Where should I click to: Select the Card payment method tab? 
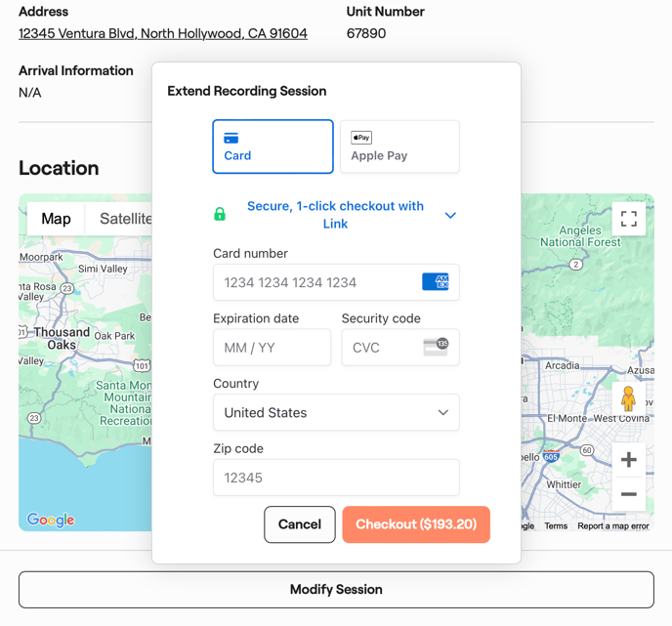click(273, 146)
